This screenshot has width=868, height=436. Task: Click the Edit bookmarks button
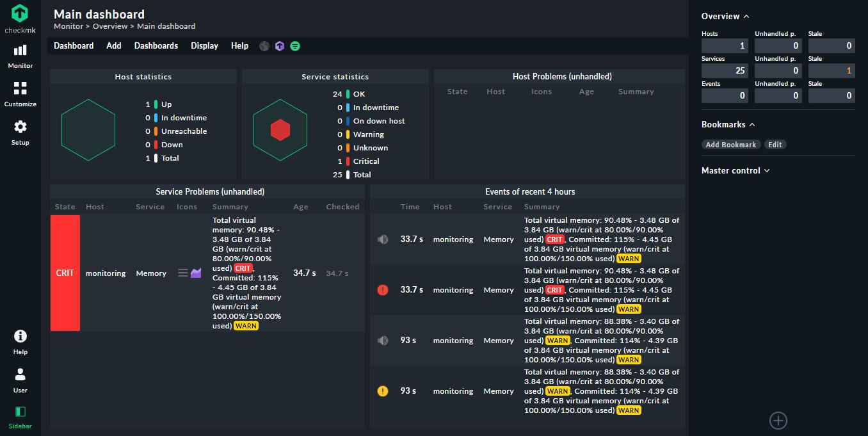pos(775,145)
